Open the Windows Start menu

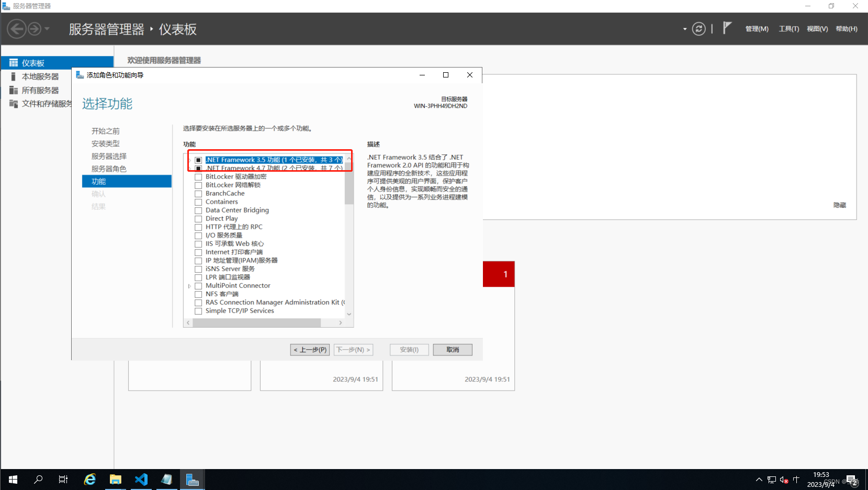tap(13, 480)
